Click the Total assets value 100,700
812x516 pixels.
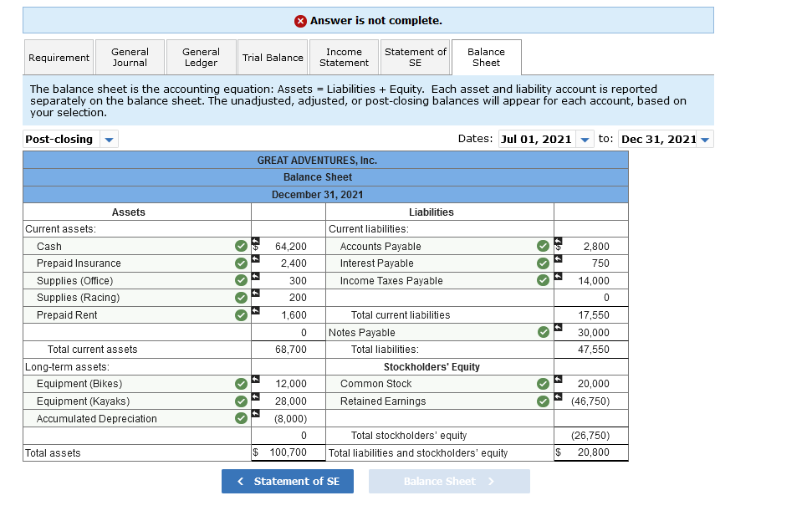pos(288,452)
